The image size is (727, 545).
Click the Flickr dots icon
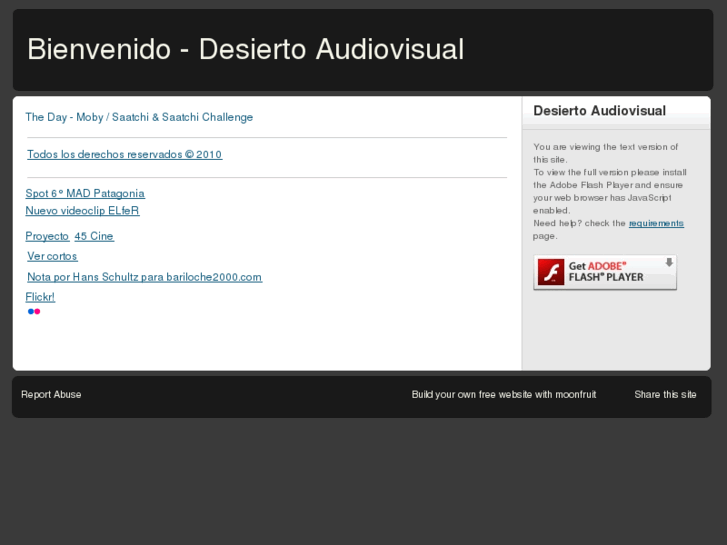click(34, 311)
